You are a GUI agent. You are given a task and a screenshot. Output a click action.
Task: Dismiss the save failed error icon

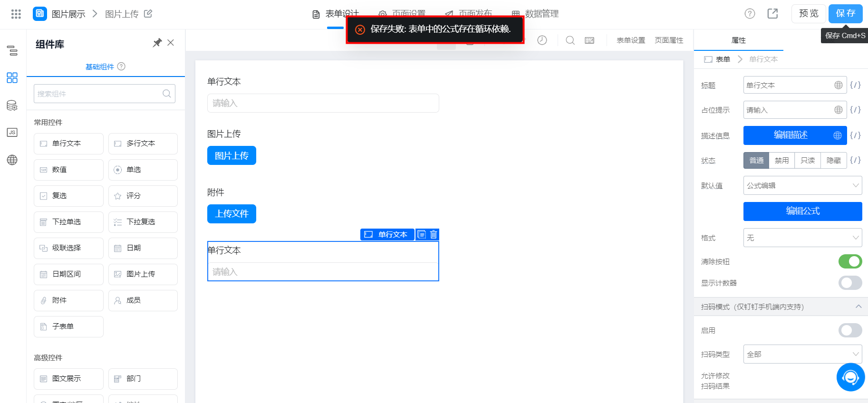pyautogui.click(x=360, y=29)
